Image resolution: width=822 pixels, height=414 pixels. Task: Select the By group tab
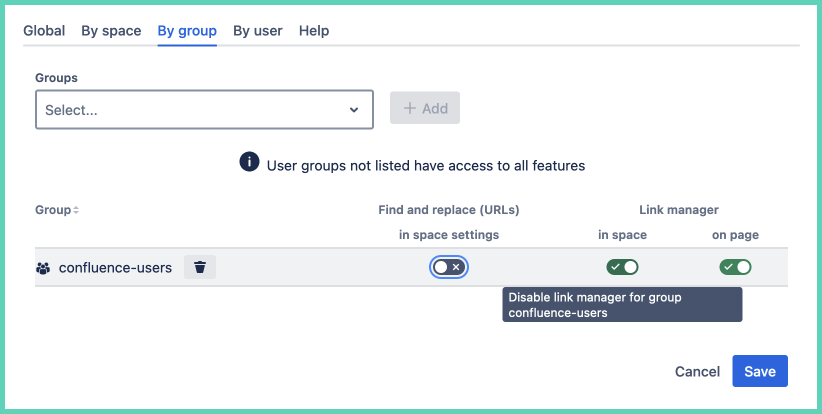(187, 31)
